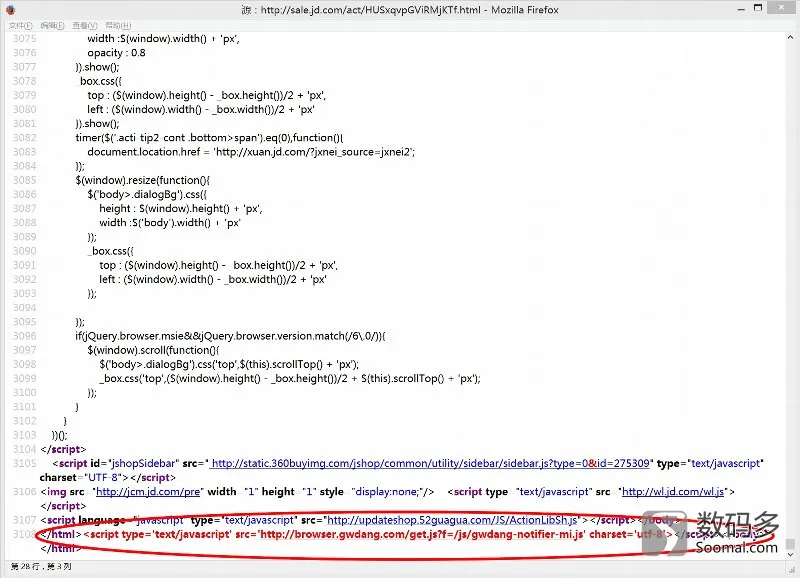This screenshot has width=800, height=578.
Task: Click the text 'opacity : 0.8'
Action: (116, 53)
